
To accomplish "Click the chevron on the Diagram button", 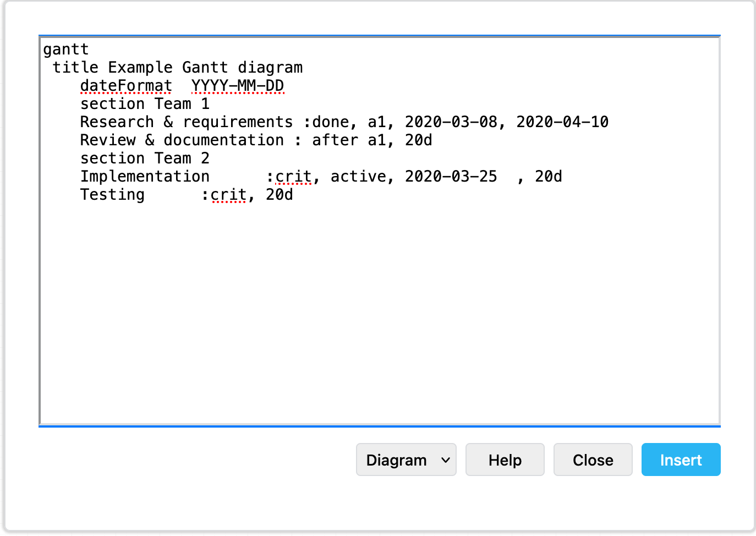I will tap(446, 460).
